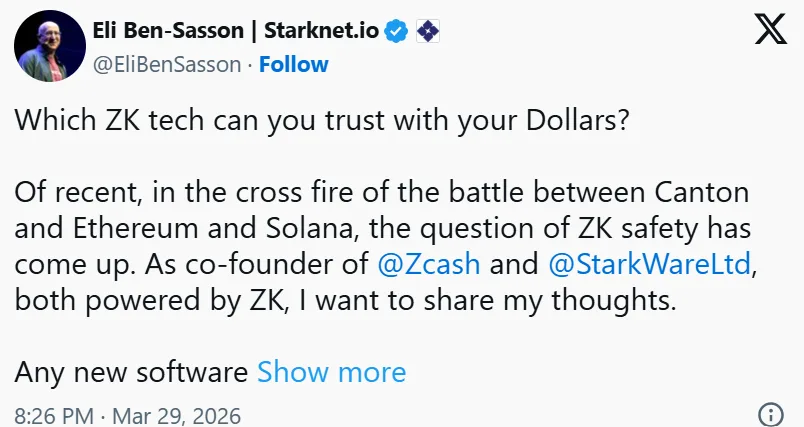Click the 8:26 PM time link
804x427 pixels.
[54, 416]
